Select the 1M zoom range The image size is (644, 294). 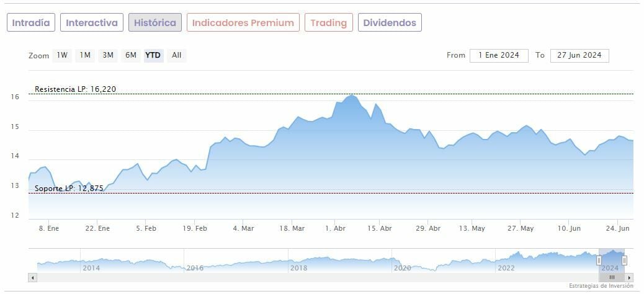85,55
